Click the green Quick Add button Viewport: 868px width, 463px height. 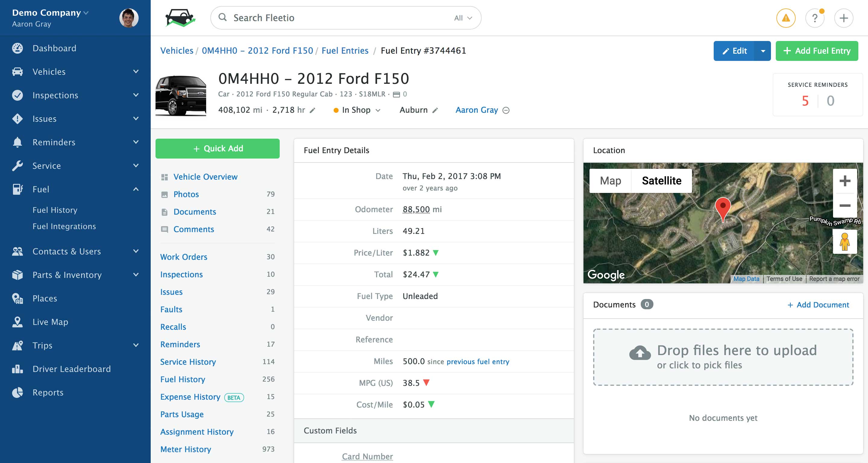(217, 149)
